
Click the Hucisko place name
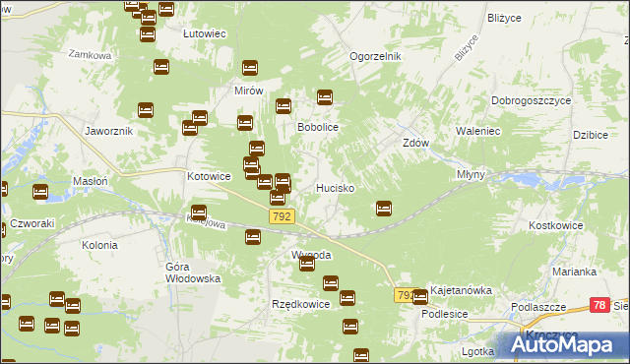point(335,188)
